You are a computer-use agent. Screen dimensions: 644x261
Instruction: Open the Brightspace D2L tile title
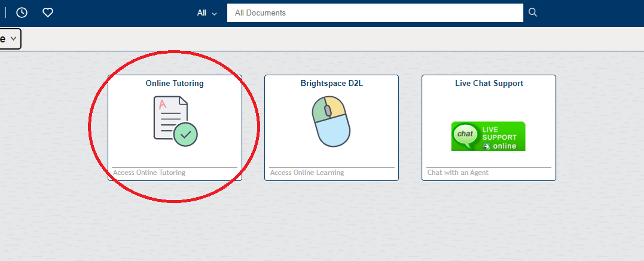(x=332, y=83)
